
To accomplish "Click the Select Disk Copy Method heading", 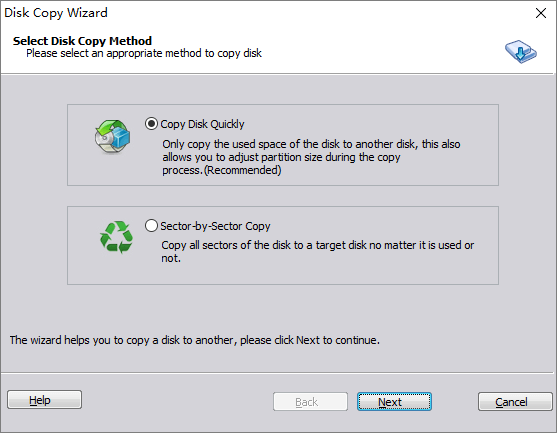I will (x=82, y=41).
